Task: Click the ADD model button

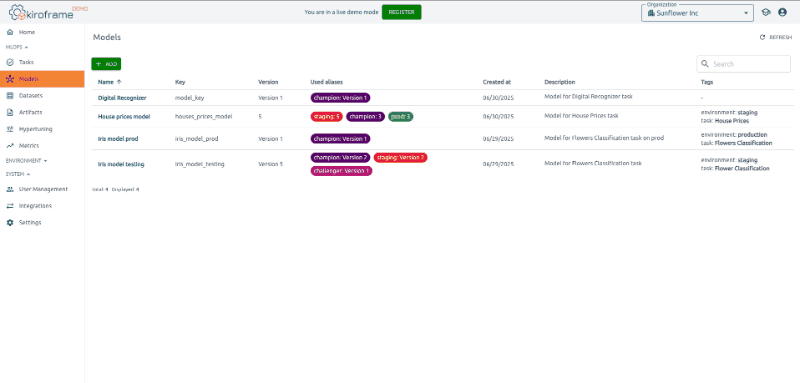Action: 106,64
